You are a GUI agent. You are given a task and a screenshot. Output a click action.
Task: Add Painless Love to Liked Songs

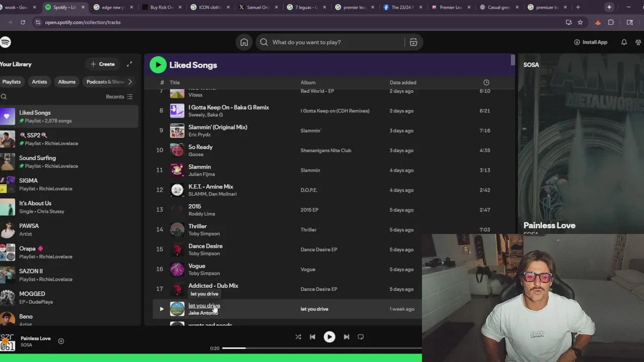(61, 341)
